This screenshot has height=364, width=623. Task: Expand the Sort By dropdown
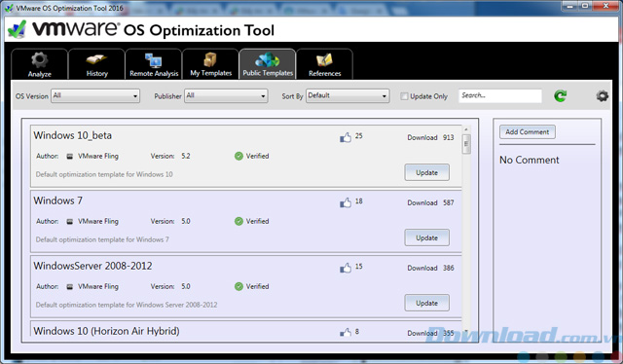(x=348, y=95)
